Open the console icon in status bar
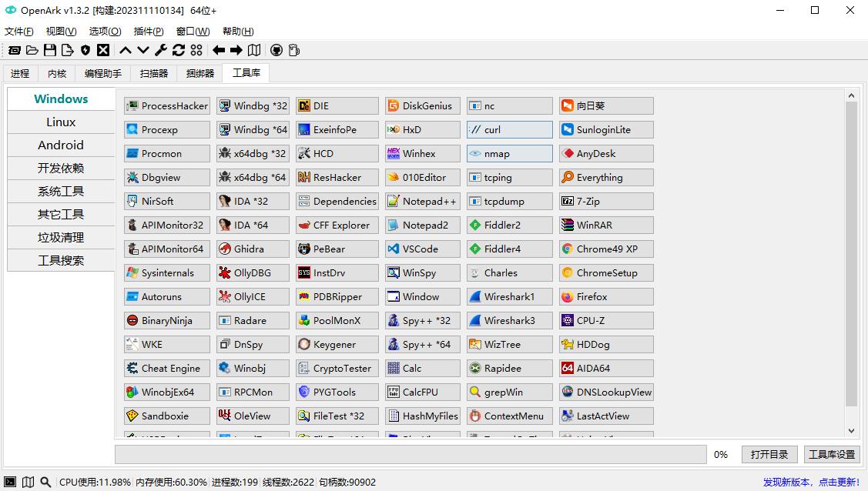Screen dimensions: 868x491 (x=10, y=482)
